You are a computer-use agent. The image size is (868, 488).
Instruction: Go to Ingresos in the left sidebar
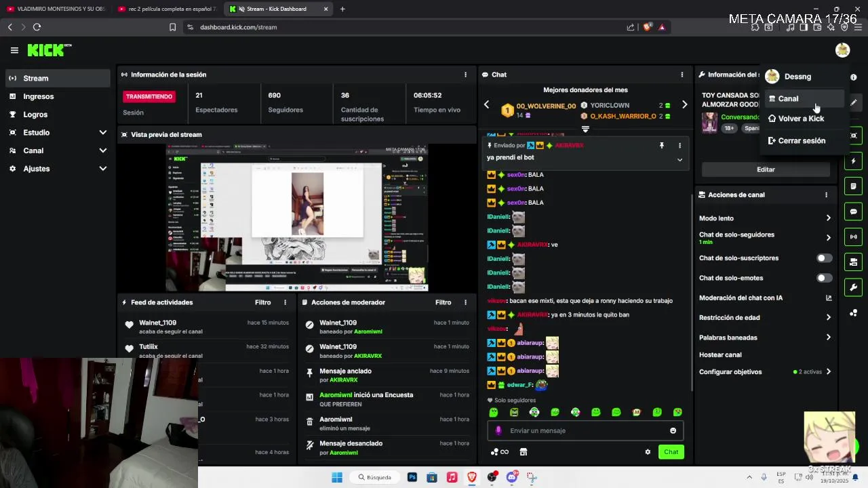point(58,96)
